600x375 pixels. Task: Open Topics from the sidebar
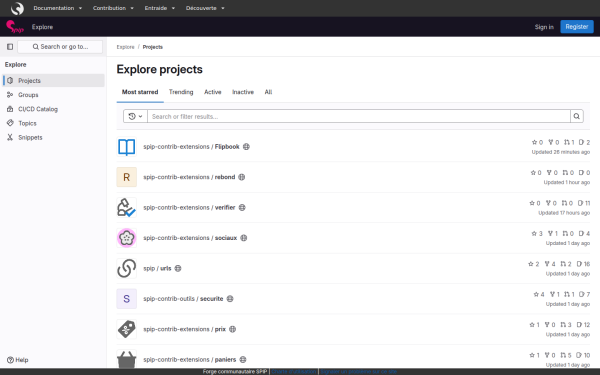point(54,123)
